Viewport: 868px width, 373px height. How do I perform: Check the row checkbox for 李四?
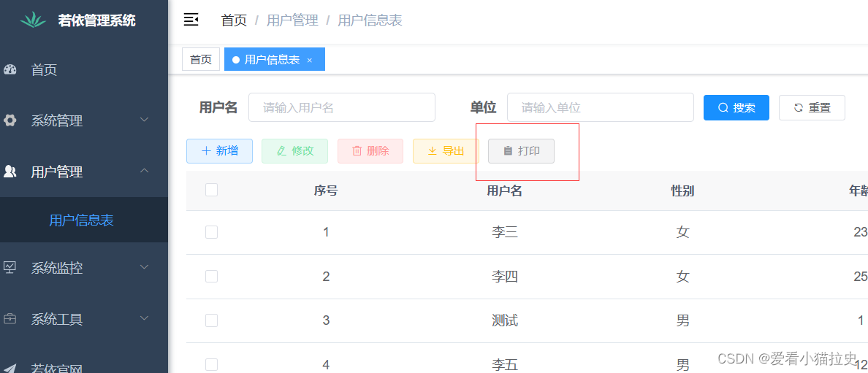click(211, 276)
